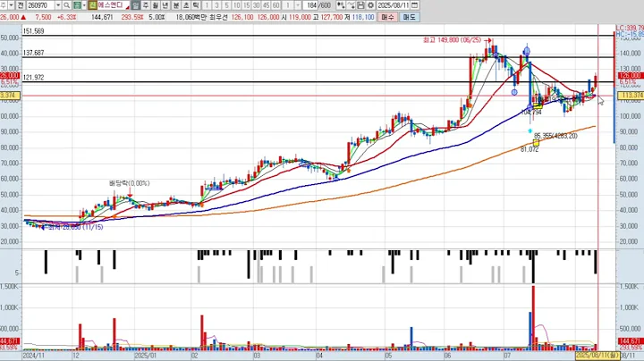Image resolution: width=644 pixels, height=361 pixels.
Task: Select the daily (일) period button
Action: point(136,5)
